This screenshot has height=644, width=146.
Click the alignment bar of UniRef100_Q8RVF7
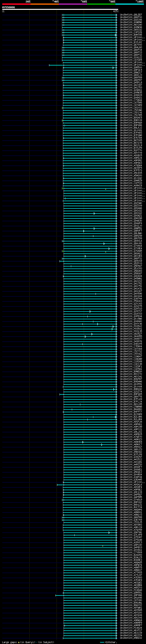(x=90, y=231)
